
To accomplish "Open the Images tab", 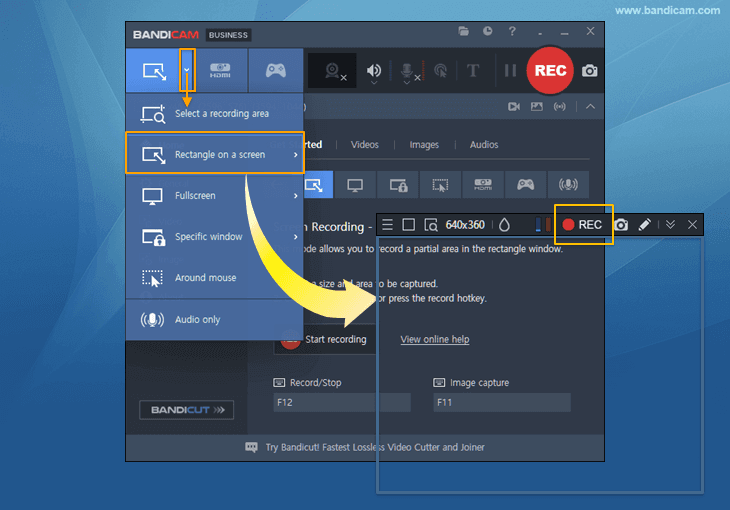I will click(x=424, y=145).
